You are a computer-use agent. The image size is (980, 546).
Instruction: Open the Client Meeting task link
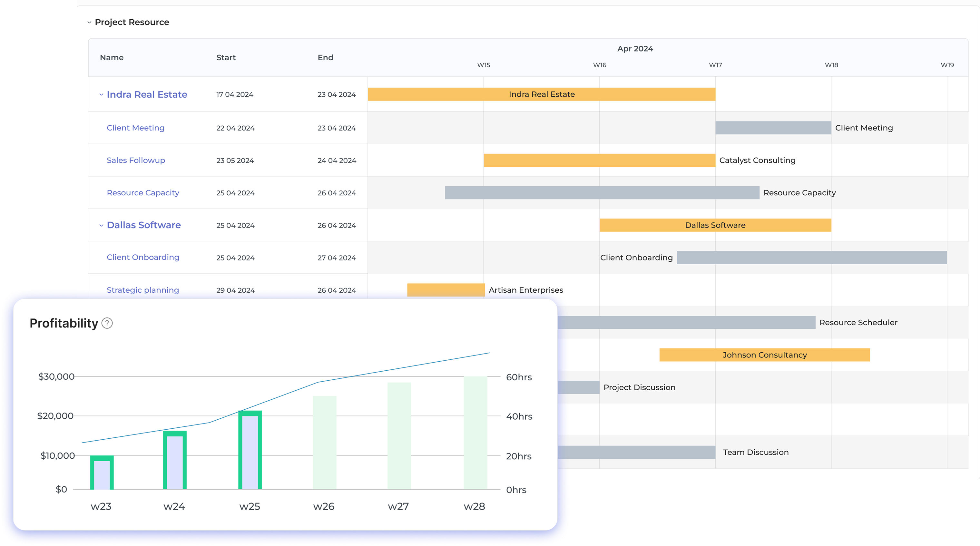point(135,128)
